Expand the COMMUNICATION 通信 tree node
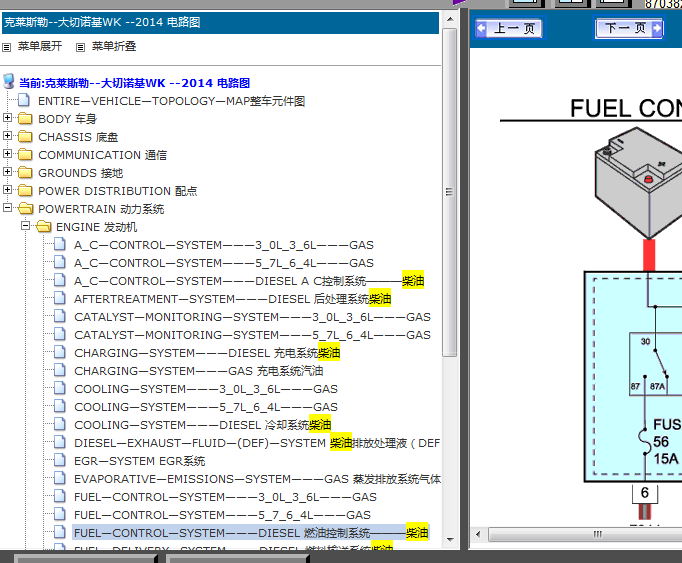Viewport: 682px width, 563px height. 7,154
